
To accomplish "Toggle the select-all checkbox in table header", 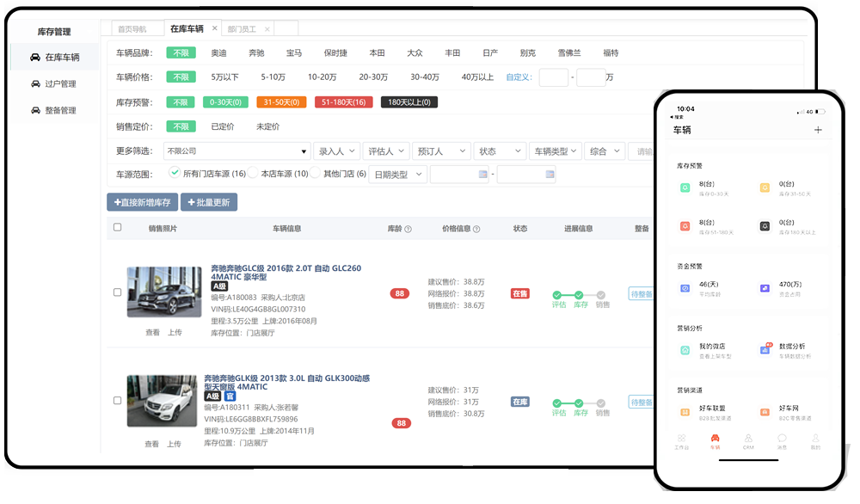I will tap(117, 227).
